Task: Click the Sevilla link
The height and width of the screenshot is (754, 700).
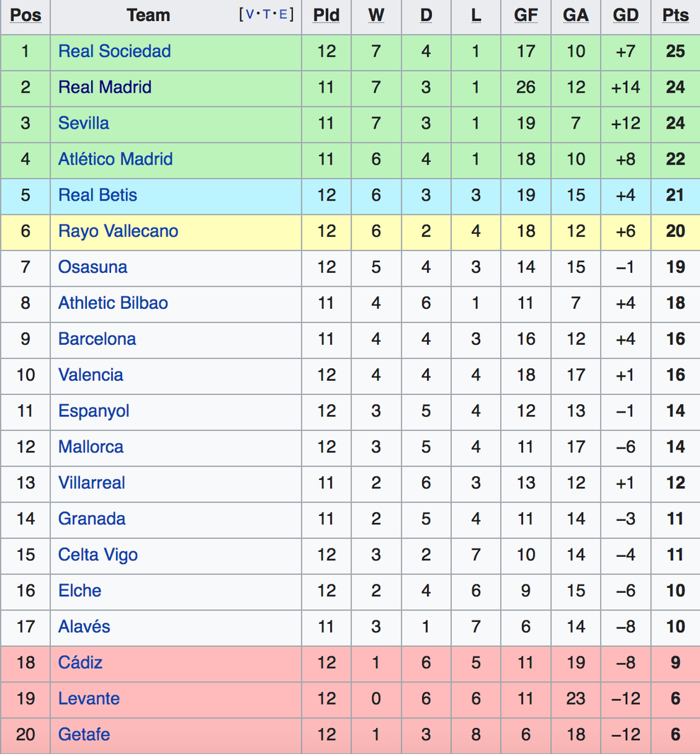Action: (83, 123)
